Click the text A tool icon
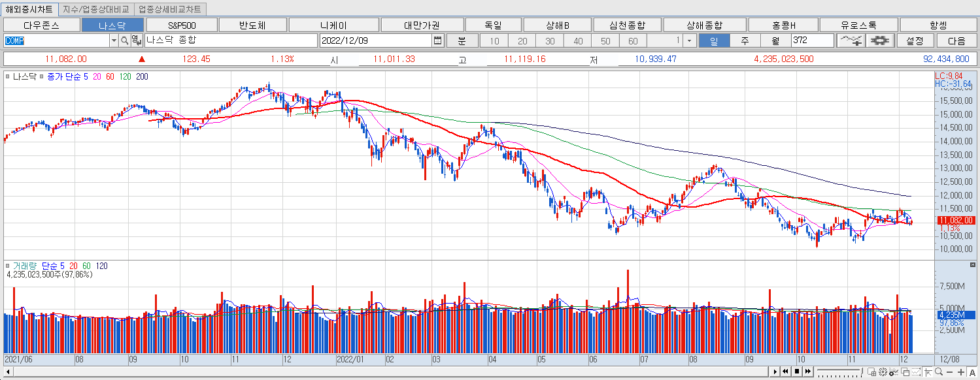The width and height of the screenshot is (980, 380). (972, 372)
